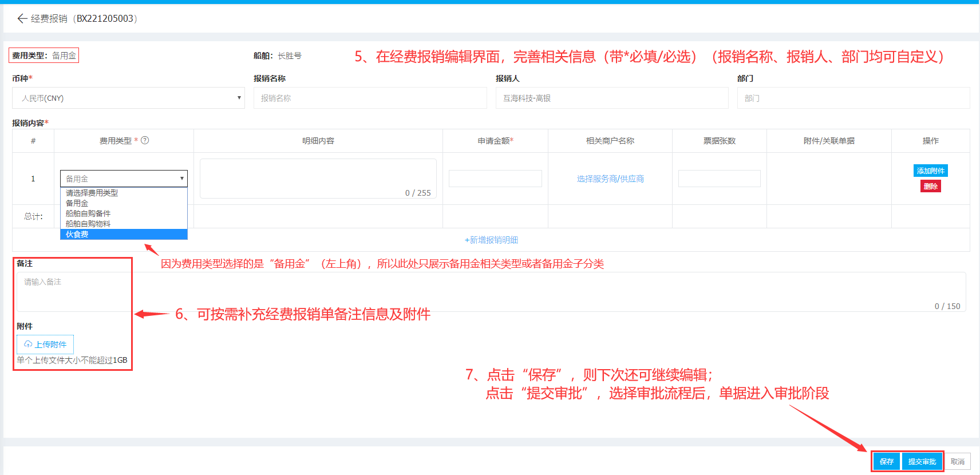Click the 取消 button
Viewport: 980px width, 475px height.
pos(958,461)
